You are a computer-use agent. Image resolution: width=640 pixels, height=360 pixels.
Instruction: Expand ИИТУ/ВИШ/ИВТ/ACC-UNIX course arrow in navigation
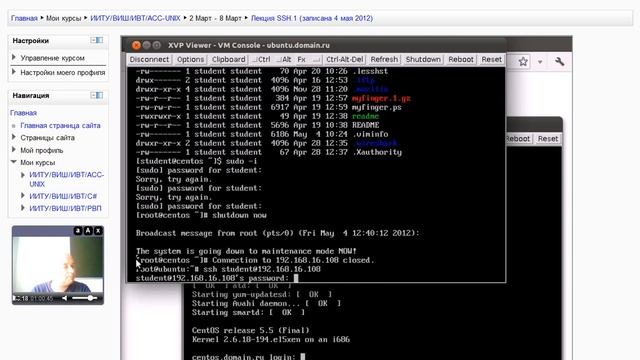coord(23,175)
